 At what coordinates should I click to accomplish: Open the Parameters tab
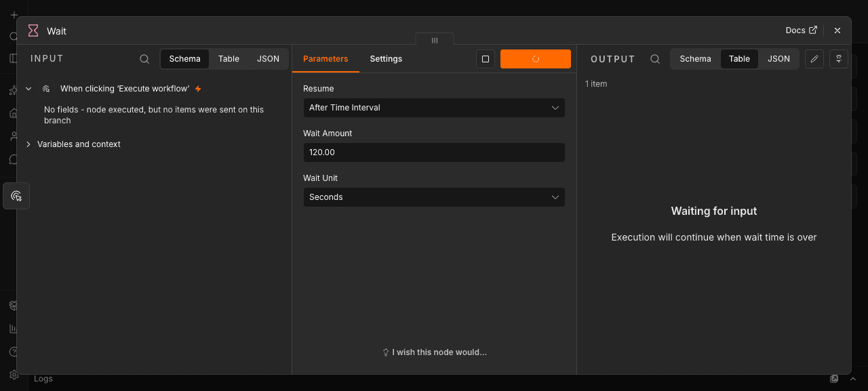point(325,59)
